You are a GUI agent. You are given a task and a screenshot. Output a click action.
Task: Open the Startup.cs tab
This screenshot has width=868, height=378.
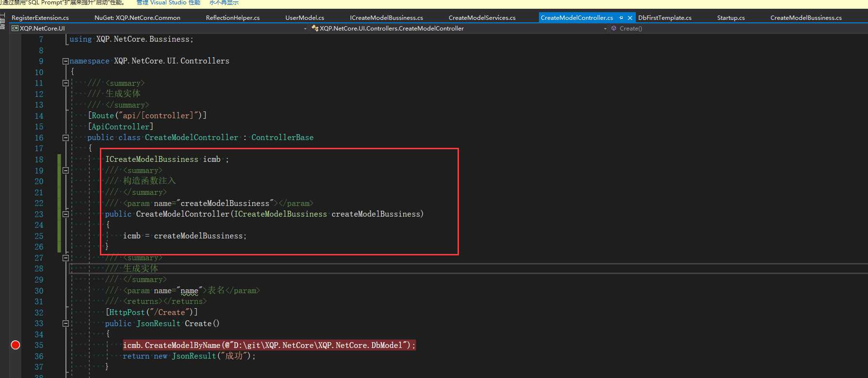[731, 18]
